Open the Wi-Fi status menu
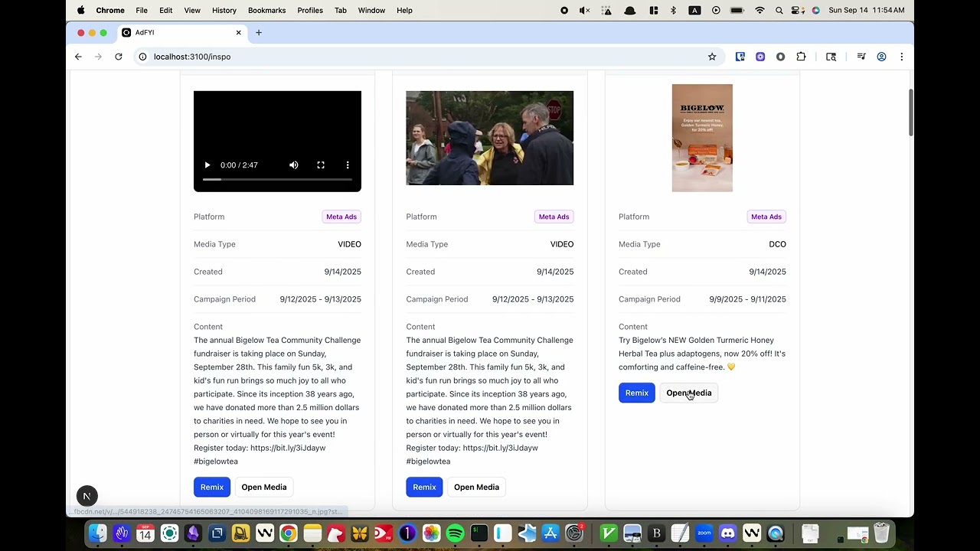 [759, 10]
